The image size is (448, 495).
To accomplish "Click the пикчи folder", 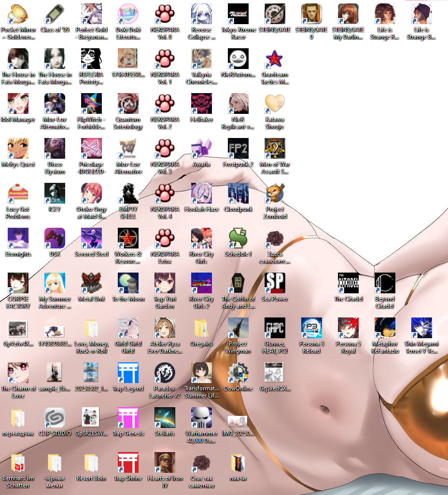I will click(238, 463).
